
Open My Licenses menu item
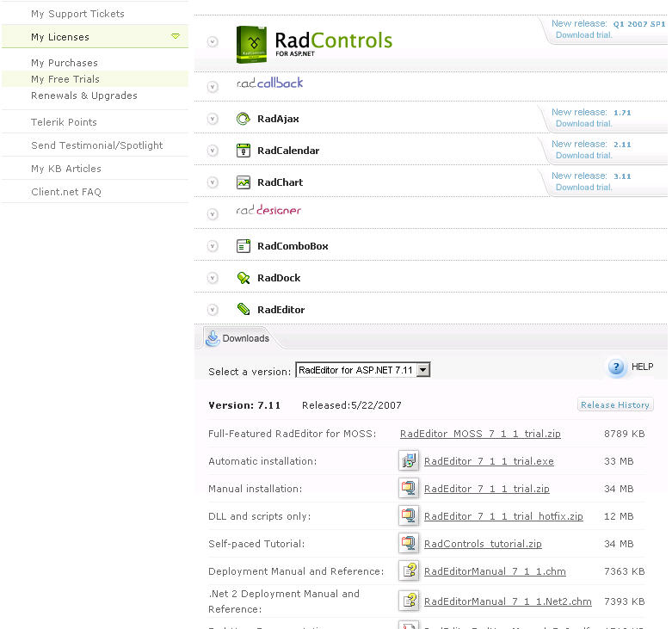(60, 37)
